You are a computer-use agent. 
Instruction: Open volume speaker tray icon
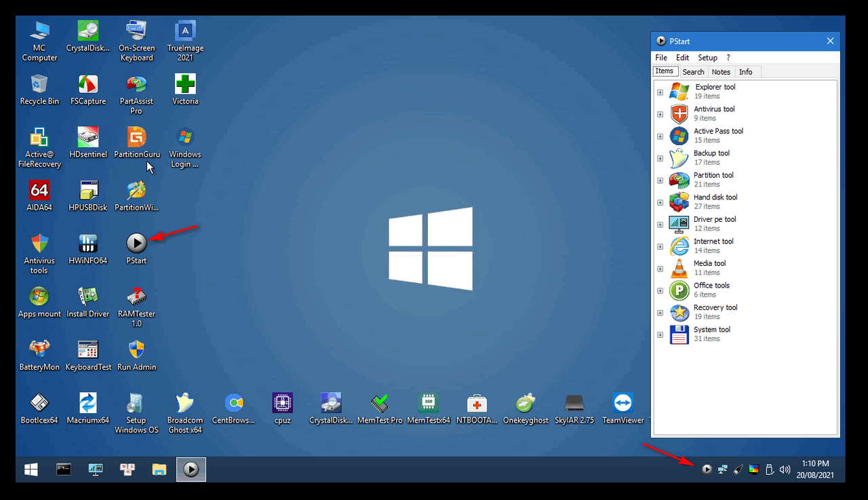tap(785, 469)
